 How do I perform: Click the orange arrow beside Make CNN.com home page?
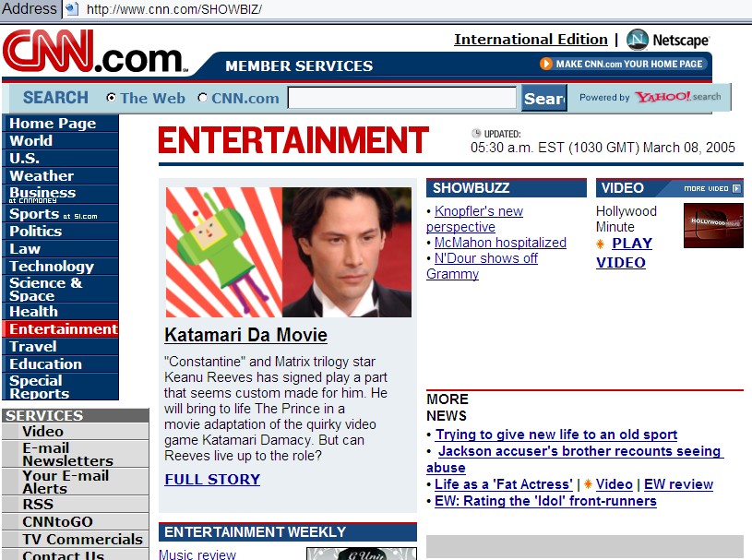pyautogui.click(x=546, y=64)
